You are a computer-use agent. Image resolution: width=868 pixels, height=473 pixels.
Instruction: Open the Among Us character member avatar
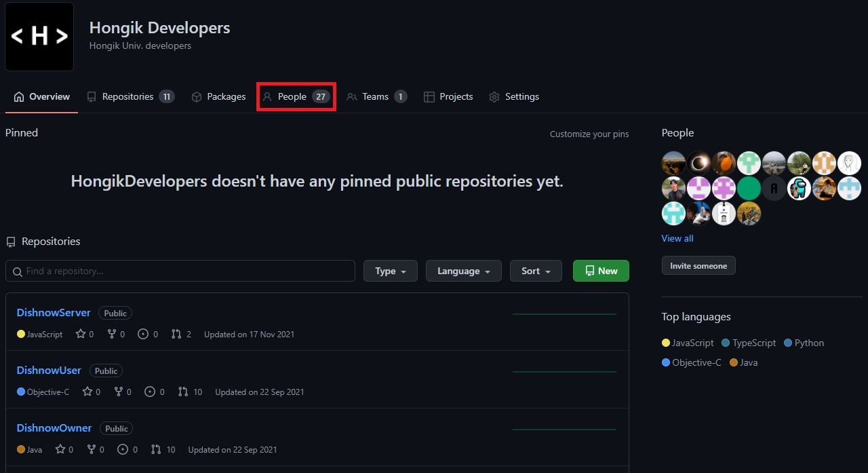[799, 188]
